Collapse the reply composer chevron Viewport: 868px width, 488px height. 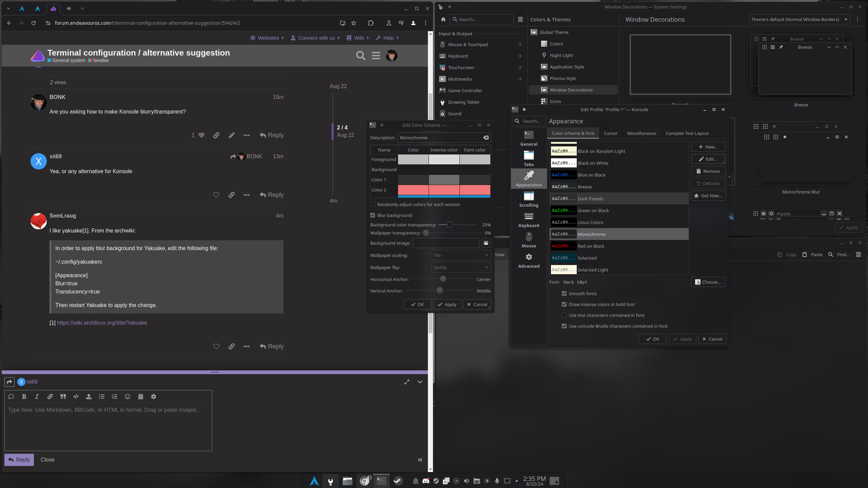point(420,382)
